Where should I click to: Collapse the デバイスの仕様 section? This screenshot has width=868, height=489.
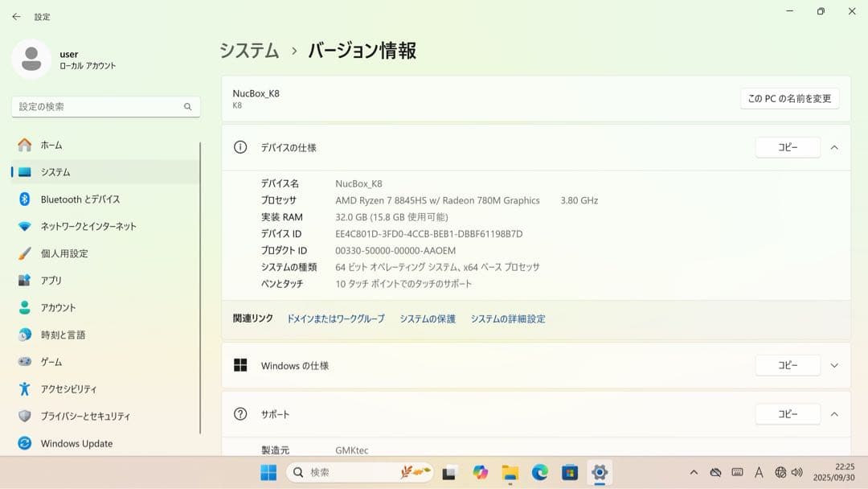[x=834, y=147]
